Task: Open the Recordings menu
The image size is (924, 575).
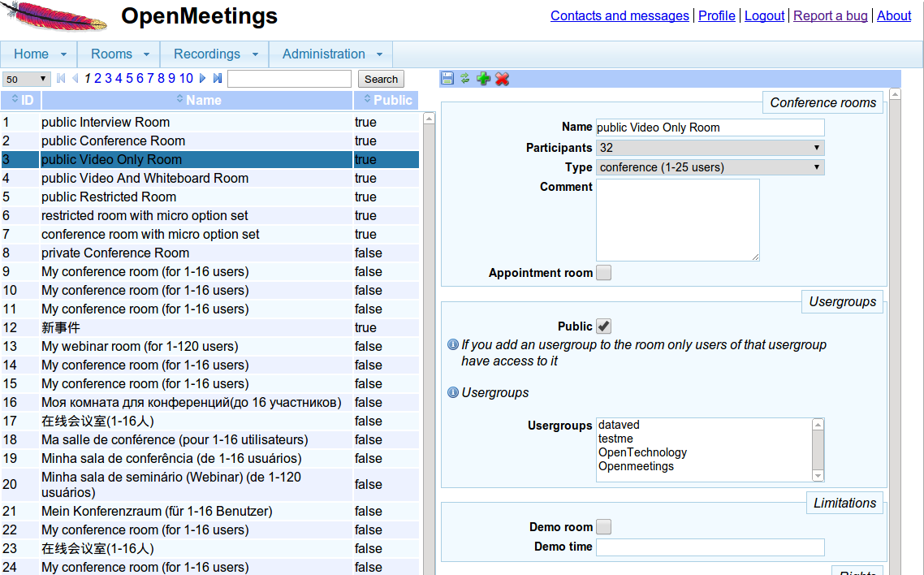Action: click(x=214, y=54)
